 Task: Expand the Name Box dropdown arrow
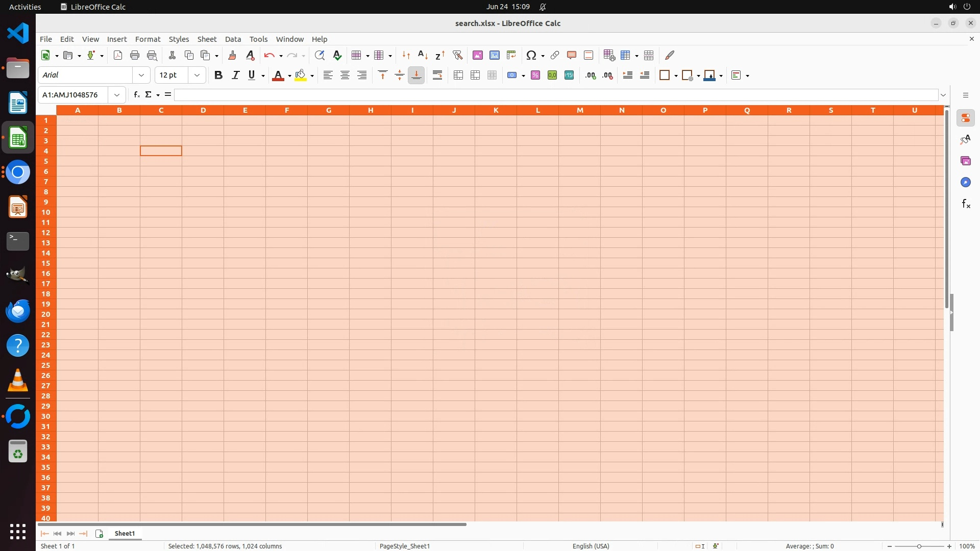(x=117, y=95)
